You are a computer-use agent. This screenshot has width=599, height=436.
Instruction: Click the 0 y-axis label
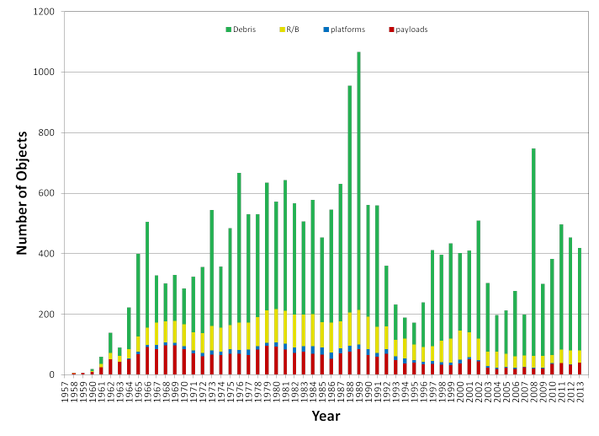(x=52, y=375)
